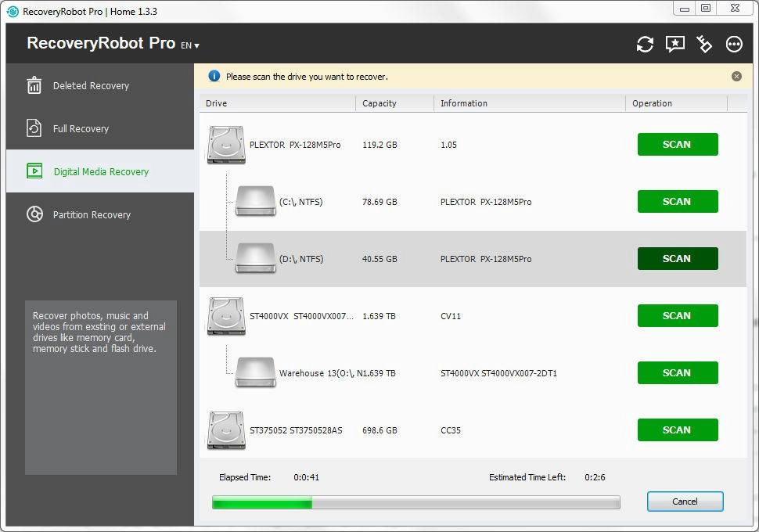
Task: Click the 119.2 GB capacity value
Action: coord(379,145)
